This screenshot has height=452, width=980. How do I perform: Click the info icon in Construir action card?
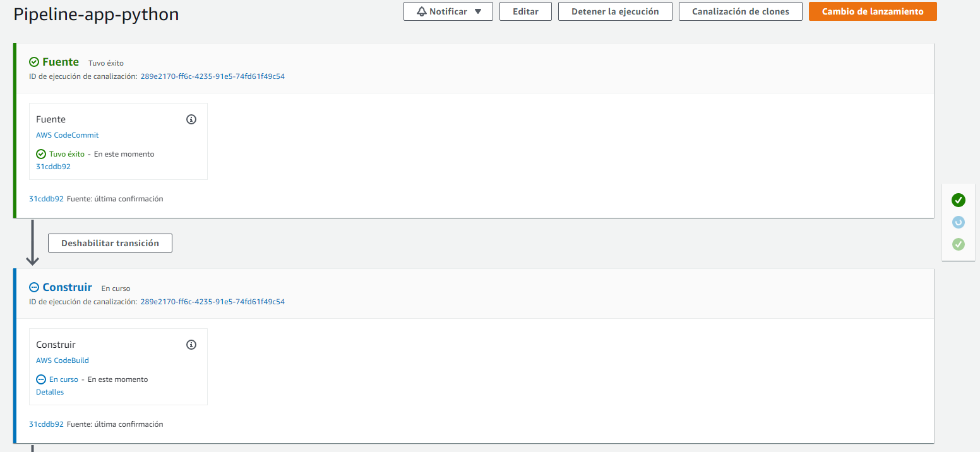pos(191,345)
